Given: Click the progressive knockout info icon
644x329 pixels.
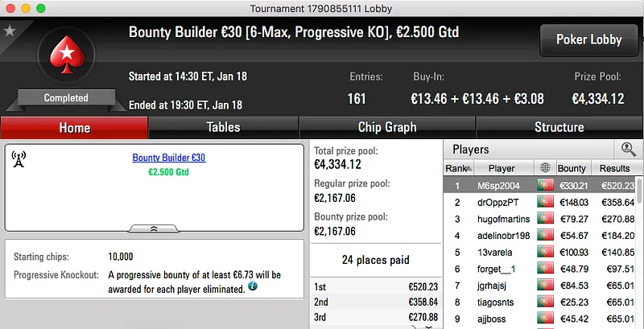Looking at the screenshot, I should click(254, 286).
